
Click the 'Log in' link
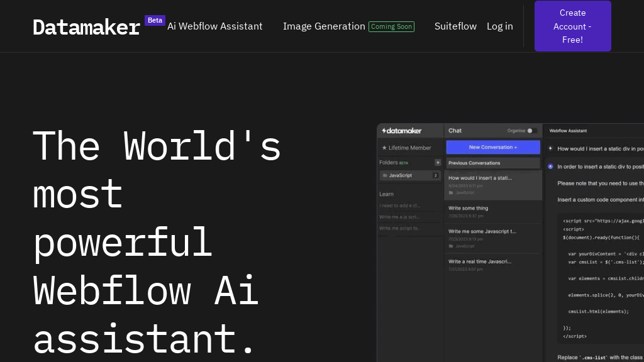(x=499, y=26)
